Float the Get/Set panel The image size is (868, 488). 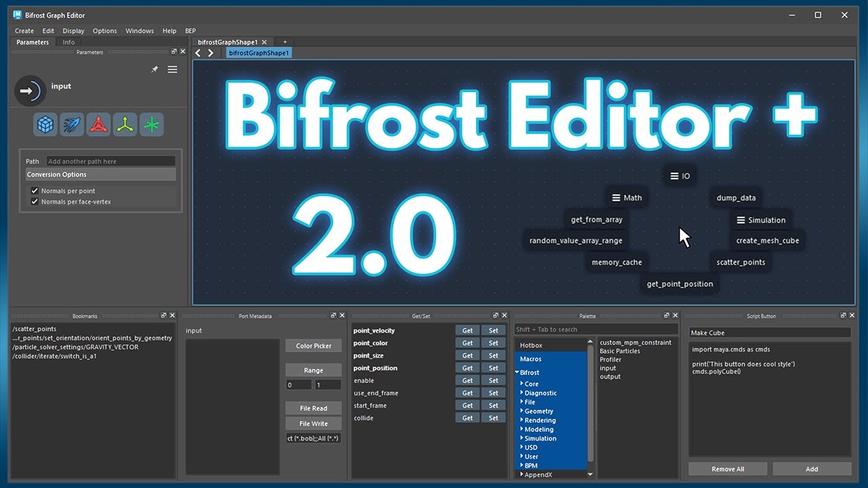496,316
